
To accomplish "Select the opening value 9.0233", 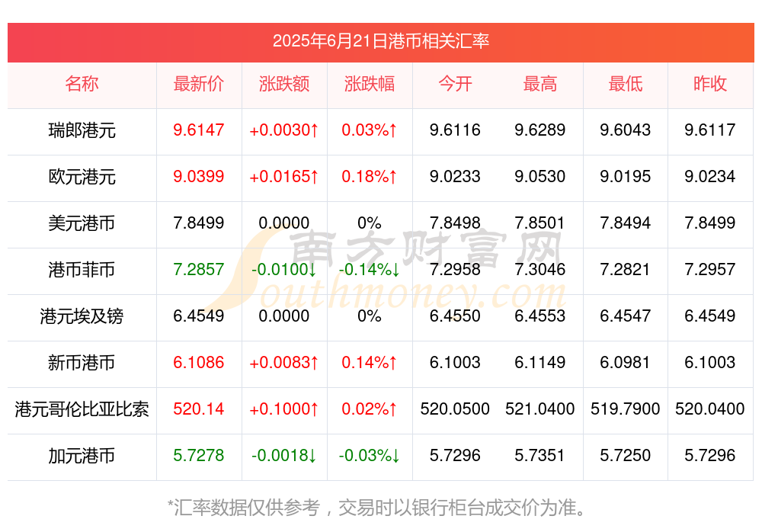I will coord(455,177).
